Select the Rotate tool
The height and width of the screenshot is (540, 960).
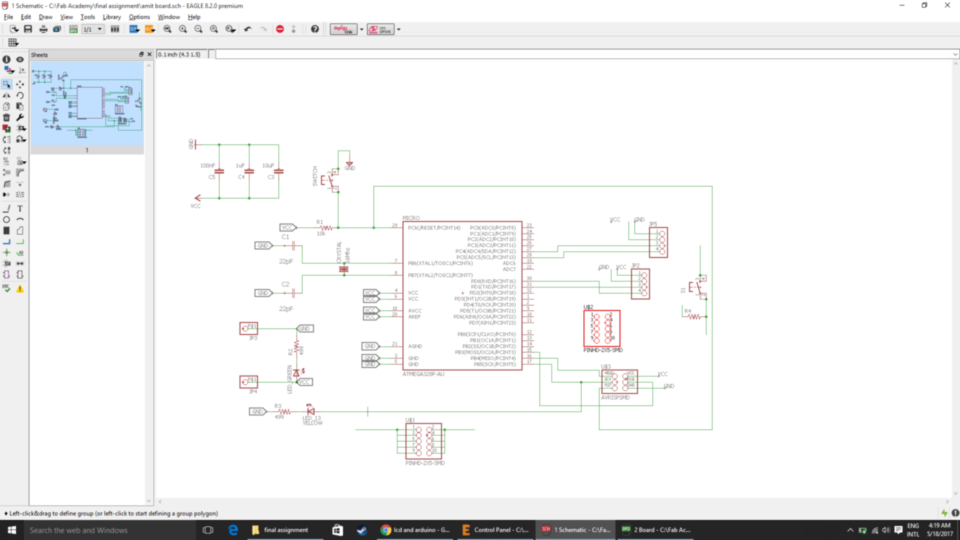click(20, 96)
